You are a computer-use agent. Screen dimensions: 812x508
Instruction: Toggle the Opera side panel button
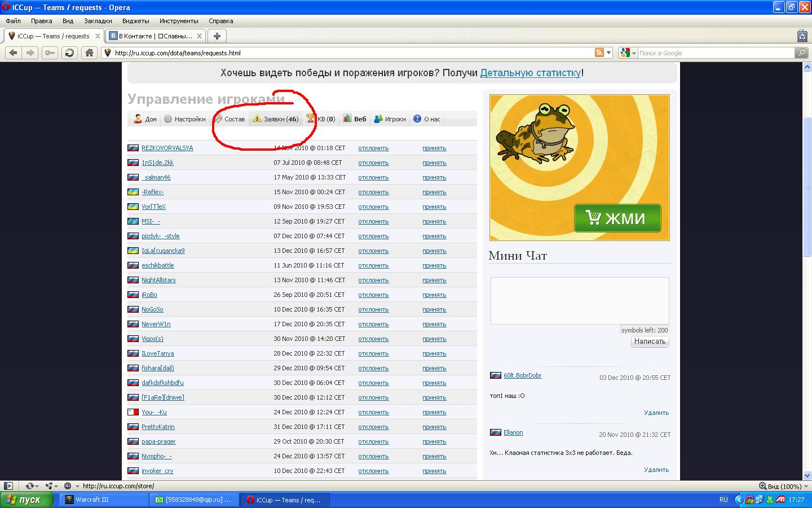(x=8, y=486)
